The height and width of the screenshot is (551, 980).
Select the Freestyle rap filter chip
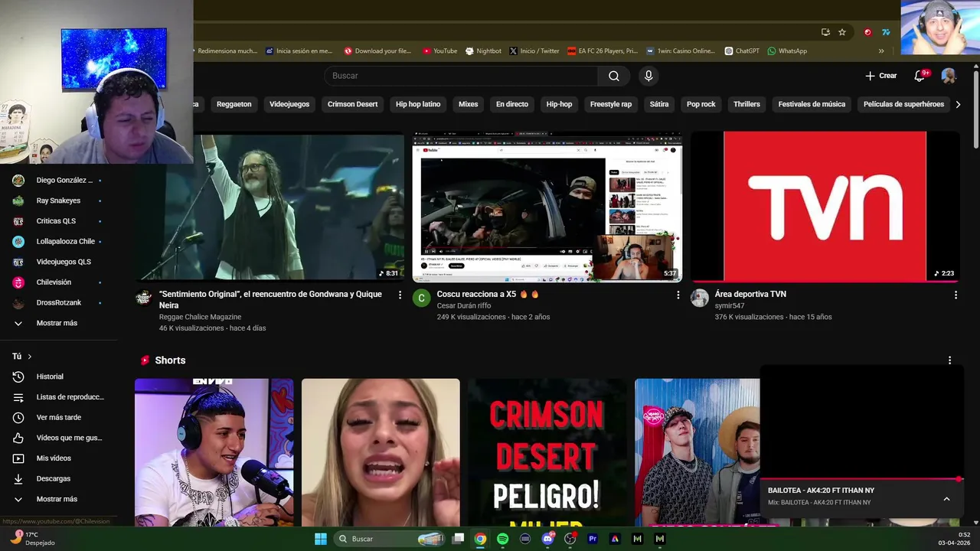(x=611, y=104)
